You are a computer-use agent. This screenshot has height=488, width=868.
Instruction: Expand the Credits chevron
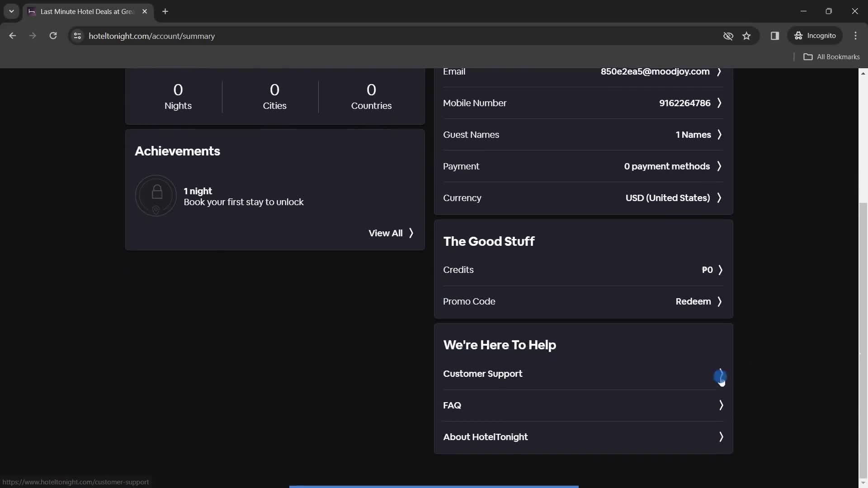721,270
